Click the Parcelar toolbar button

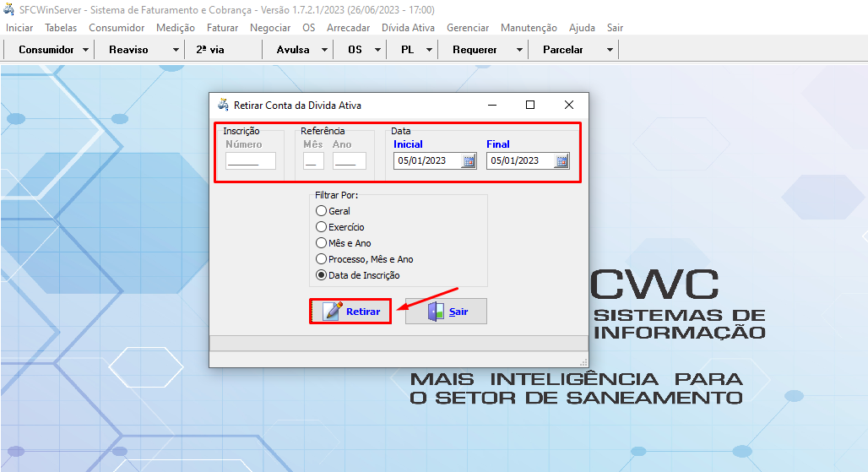pyautogui.click(x=563, y=50)
